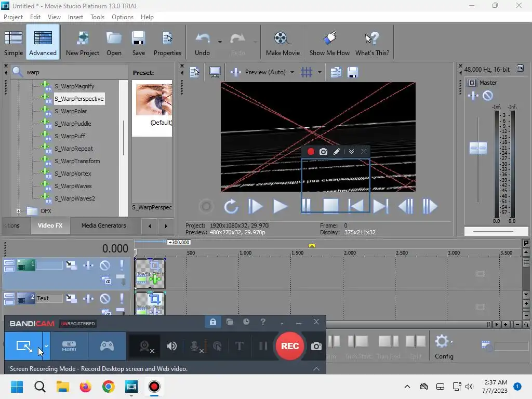Viewport: 532px width, 399px height.
Task: Step to next frame
Action: pyautogui.click(x=430, y=206)
